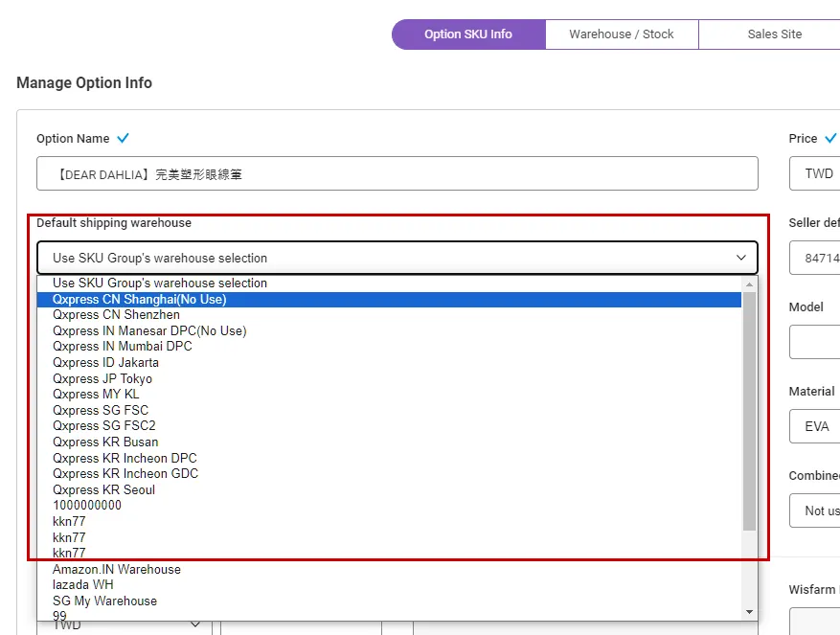Screen dimensions: 840x635
Task: Select 'Use SKU Group's warehouse selection' list option
Action: coord(389,283)
